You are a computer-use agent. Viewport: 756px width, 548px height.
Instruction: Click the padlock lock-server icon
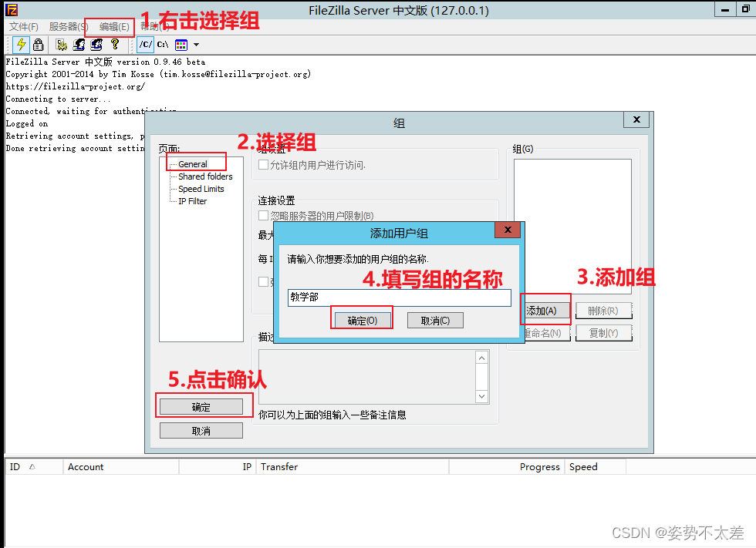(x=38, y=45)
